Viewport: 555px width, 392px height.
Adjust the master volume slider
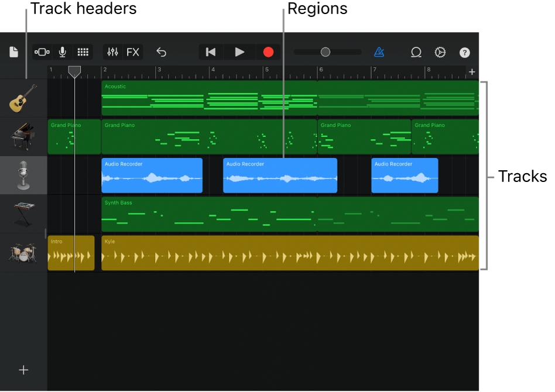tap(326, 51)
